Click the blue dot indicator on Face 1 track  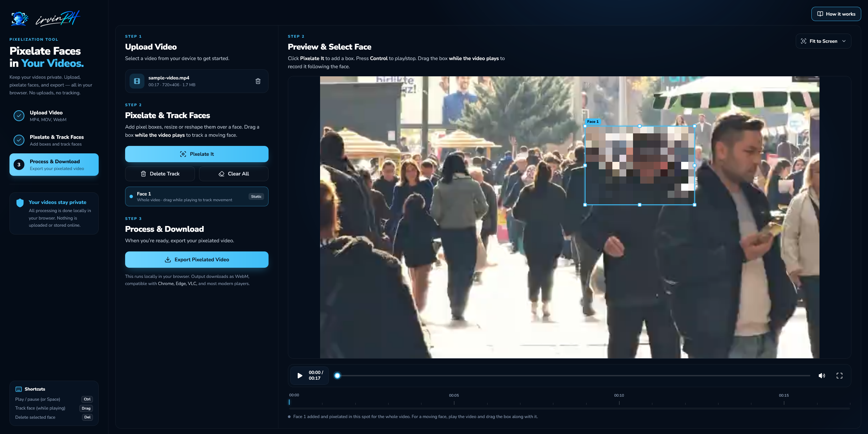[x=131, y=196]
